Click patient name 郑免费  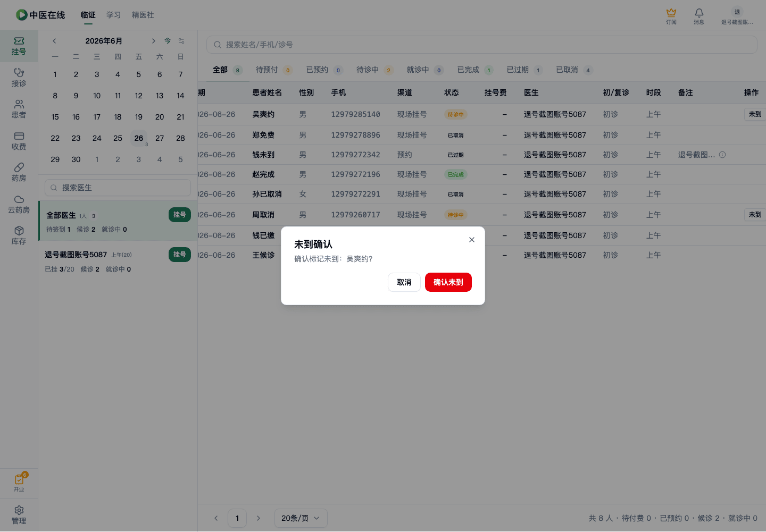[x=263, y=135]
